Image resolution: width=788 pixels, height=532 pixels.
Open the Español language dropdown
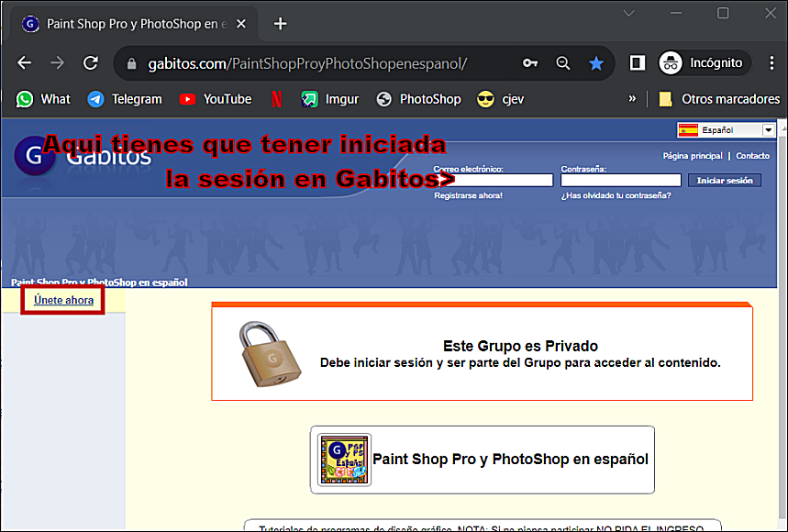click(726, 130)
